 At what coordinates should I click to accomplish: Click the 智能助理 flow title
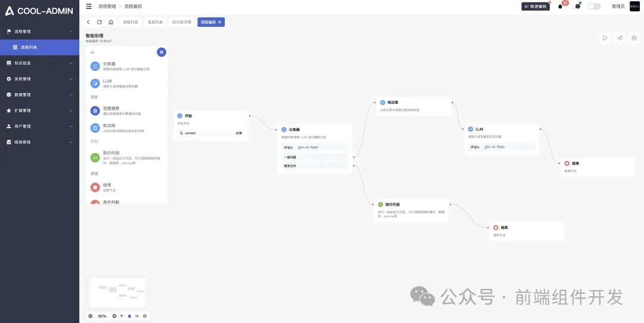94,36
